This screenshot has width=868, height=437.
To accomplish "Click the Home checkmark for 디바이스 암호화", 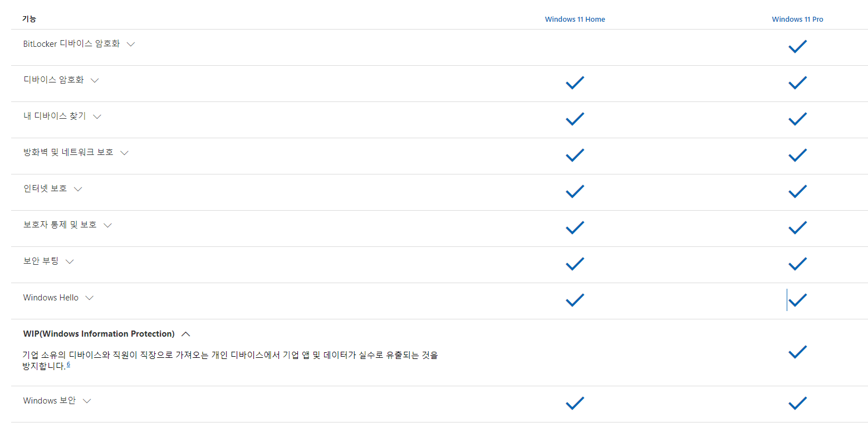I will 575,82.
